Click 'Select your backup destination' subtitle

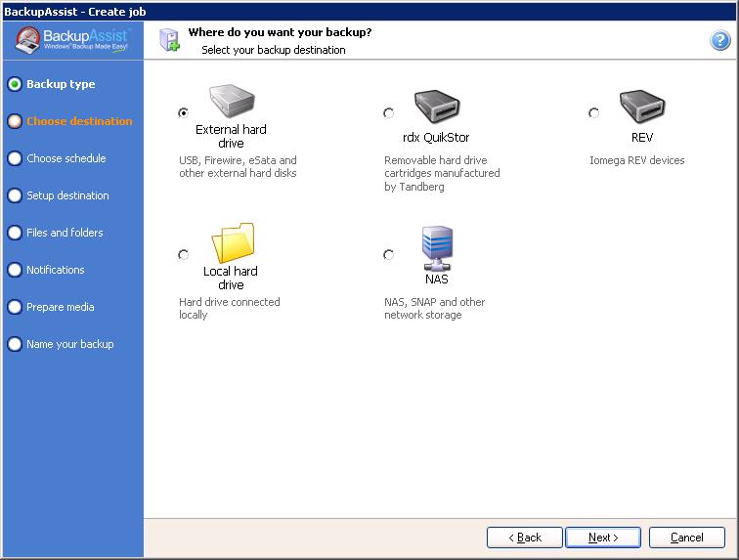tap(274, 50)
